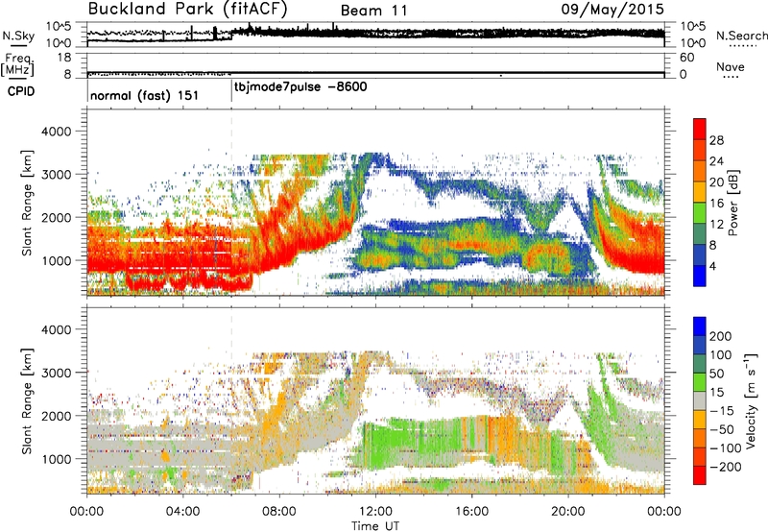
Task: Click the date "09/May/2015" in the header
Action: [x=612, y=10]
